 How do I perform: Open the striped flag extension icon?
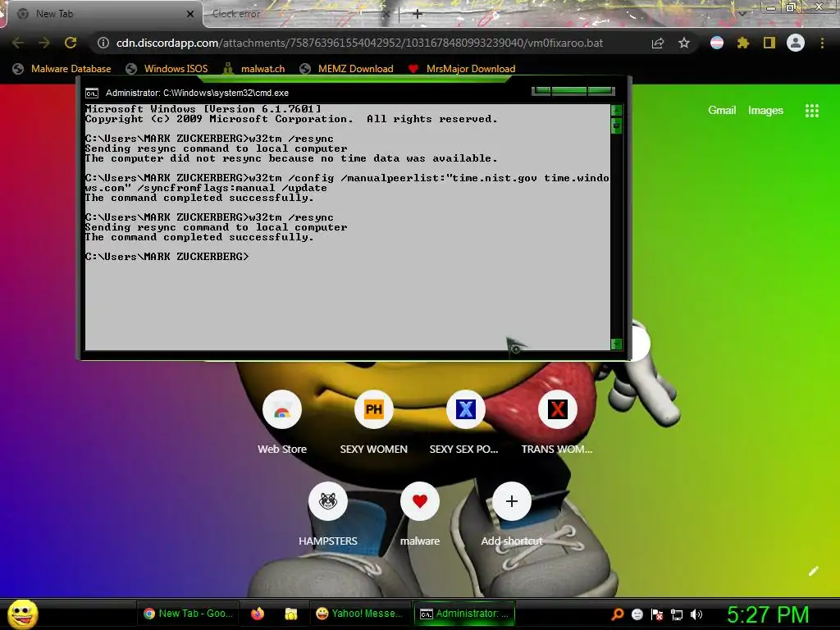(x=717, y=43)
